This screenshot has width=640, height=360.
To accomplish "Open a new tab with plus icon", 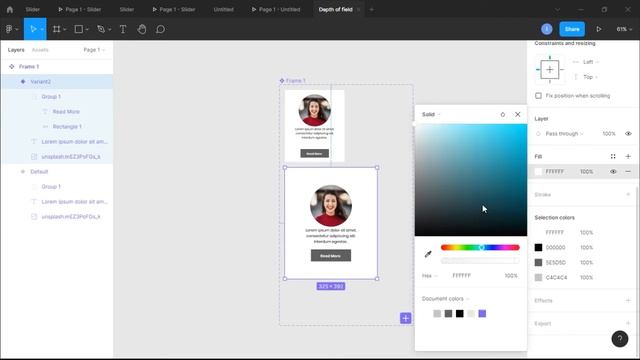I will (x=371, y=9).
